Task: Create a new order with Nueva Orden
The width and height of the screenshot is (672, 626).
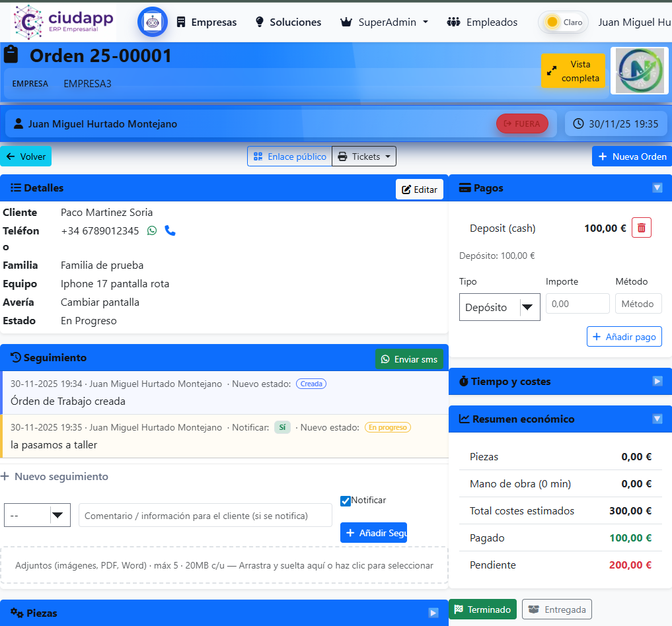Action: click(632, 156)
